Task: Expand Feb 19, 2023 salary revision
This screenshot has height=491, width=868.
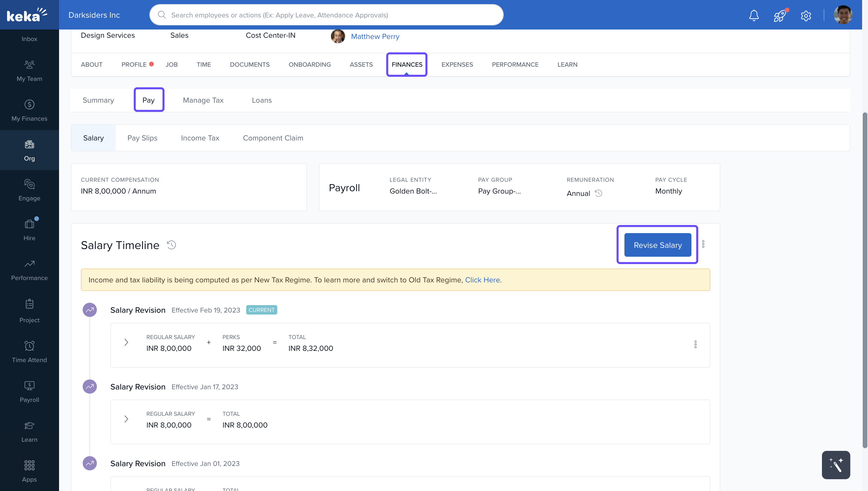Action: tap(126, 342)
